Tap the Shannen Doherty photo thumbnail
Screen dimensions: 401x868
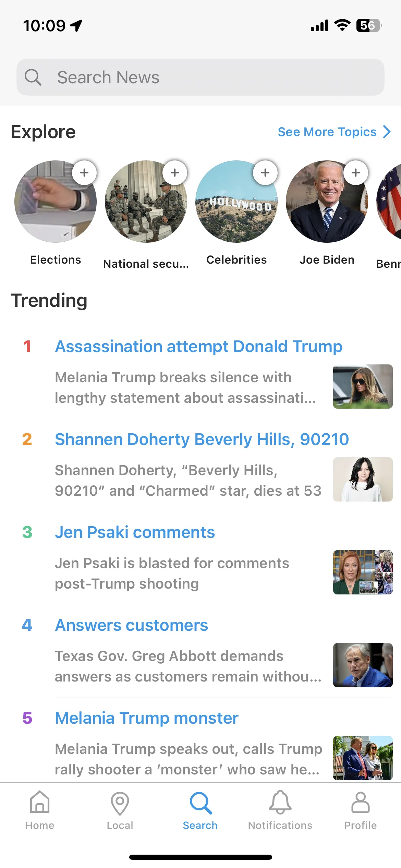(x=363, y=479)
